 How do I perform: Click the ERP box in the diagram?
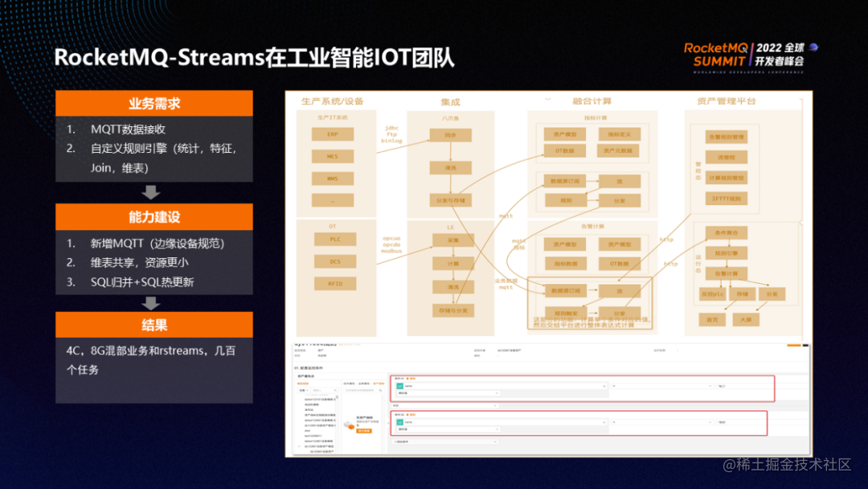[332, 134]
